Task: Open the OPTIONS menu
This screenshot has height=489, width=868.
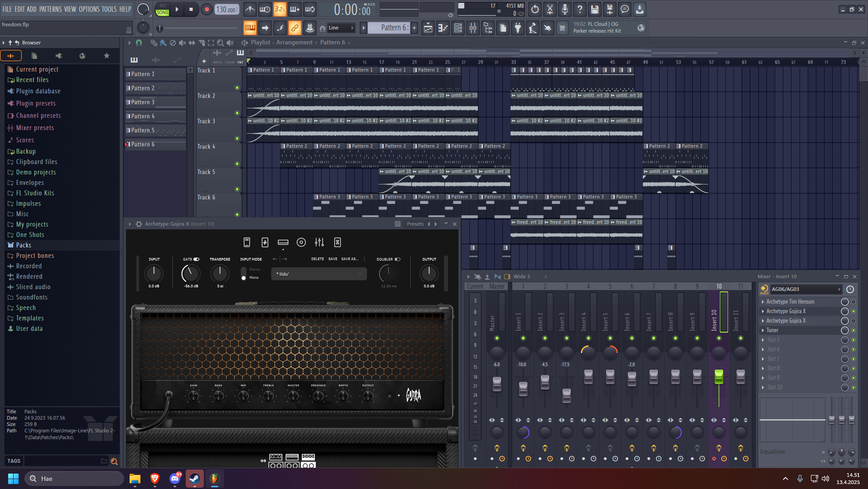Action: 89,9
